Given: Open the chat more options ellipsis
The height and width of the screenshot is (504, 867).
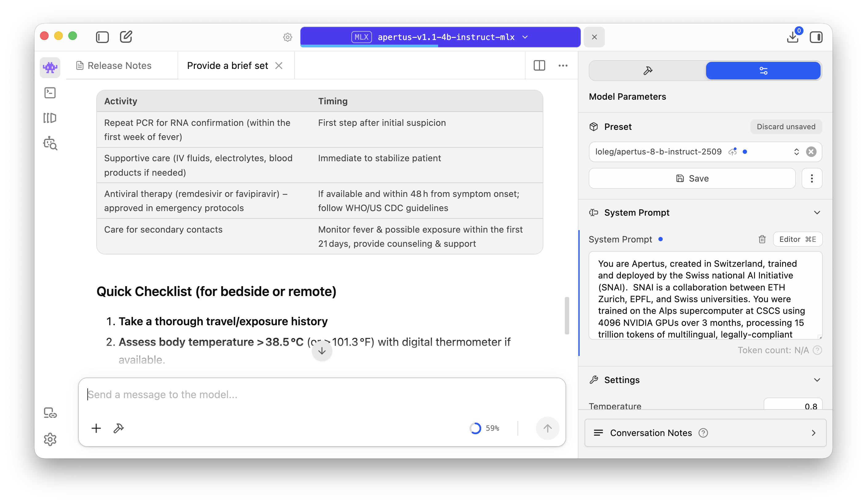Looking at the screenshot, I should (563, 65).
